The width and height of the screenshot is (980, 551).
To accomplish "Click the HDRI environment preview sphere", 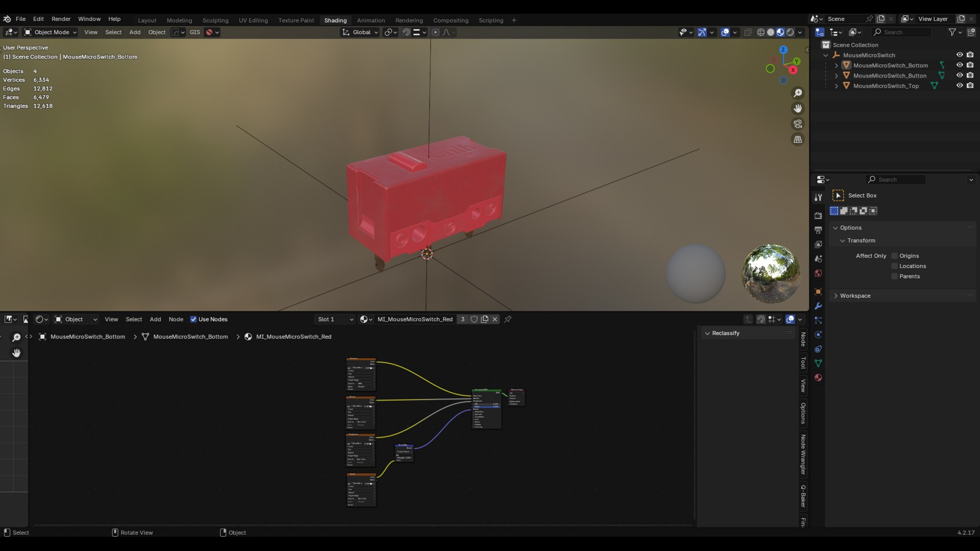I will tap(771, 274).
